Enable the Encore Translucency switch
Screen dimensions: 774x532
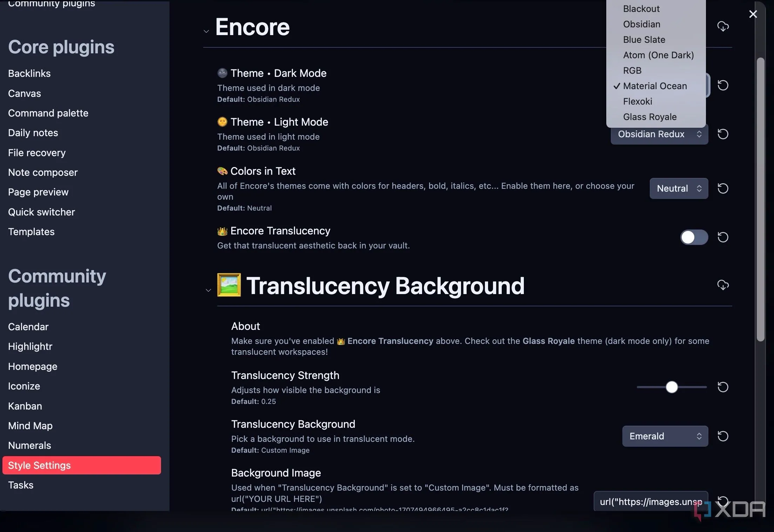pos(694,237)
